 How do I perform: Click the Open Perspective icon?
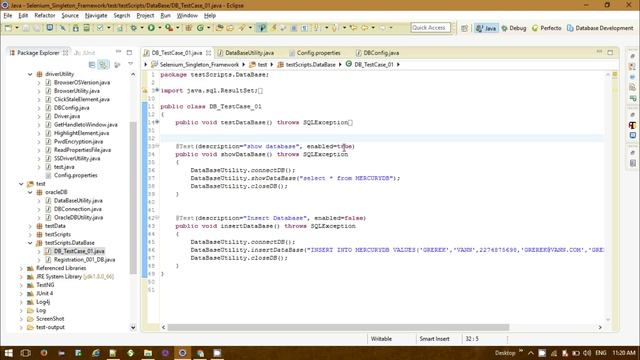[464, 28]
